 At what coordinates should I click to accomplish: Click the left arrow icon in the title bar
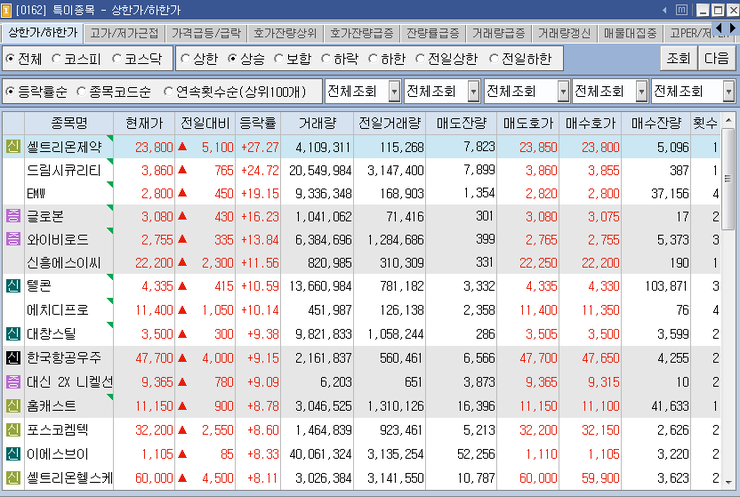[664, 10]
